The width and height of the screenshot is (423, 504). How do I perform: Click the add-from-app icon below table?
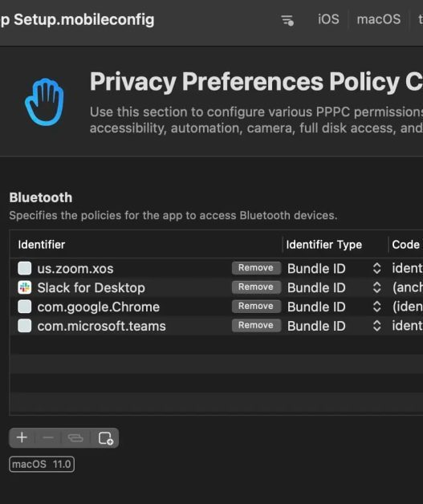tap(106, 437)
